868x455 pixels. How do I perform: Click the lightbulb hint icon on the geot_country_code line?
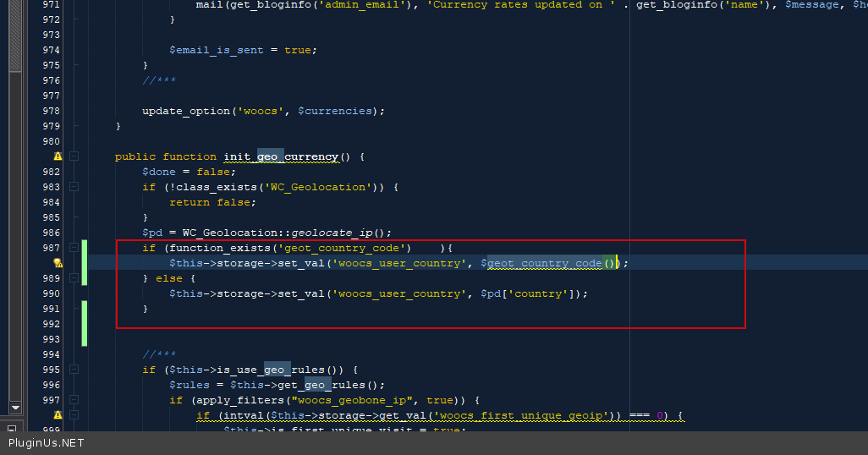tap(58, 264)
